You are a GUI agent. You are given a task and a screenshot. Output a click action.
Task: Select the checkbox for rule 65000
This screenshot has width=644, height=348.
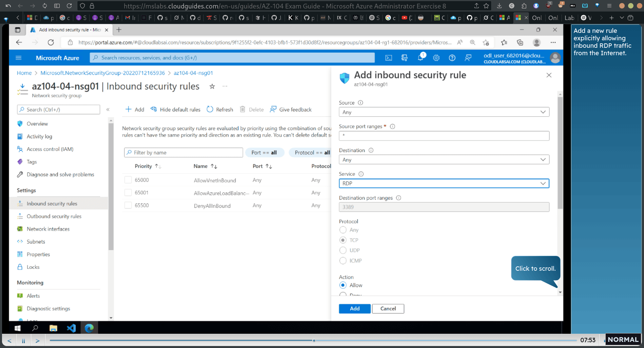(128, 180)
